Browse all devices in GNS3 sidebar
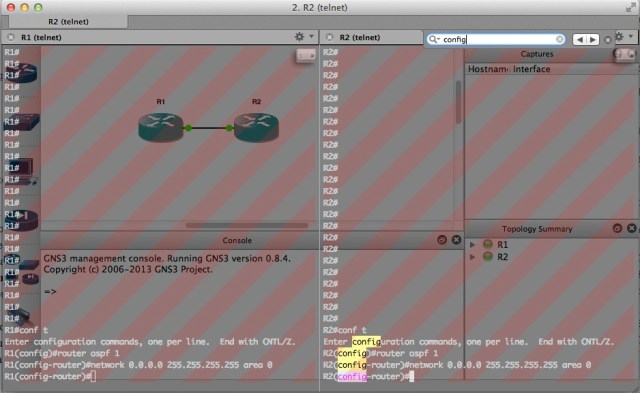The width and height of the screenshot is (640, 393). (22, 269)
